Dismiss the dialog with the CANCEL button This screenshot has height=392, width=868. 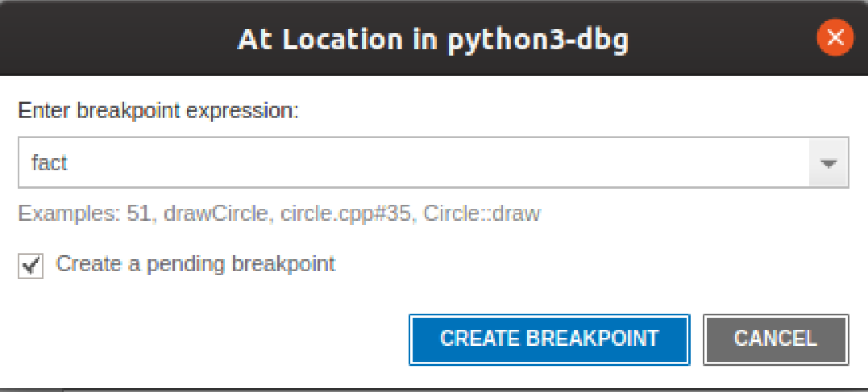tap(775, 340)
